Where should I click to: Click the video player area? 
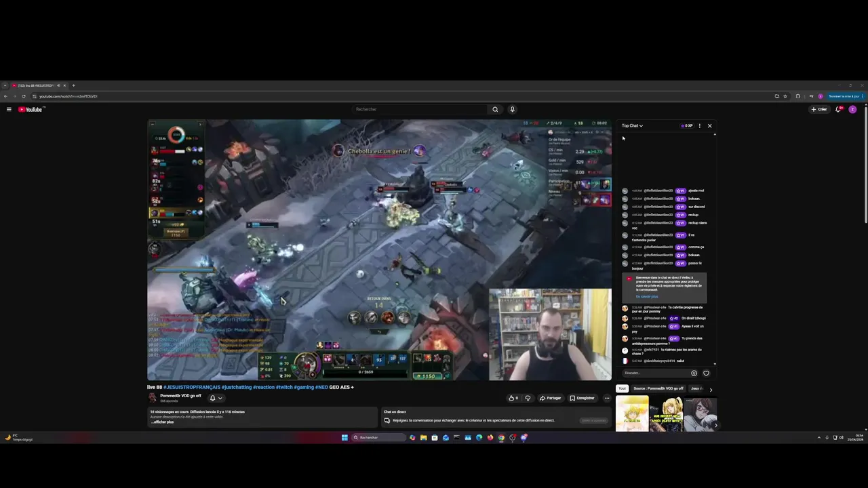(x=379, y=250)
